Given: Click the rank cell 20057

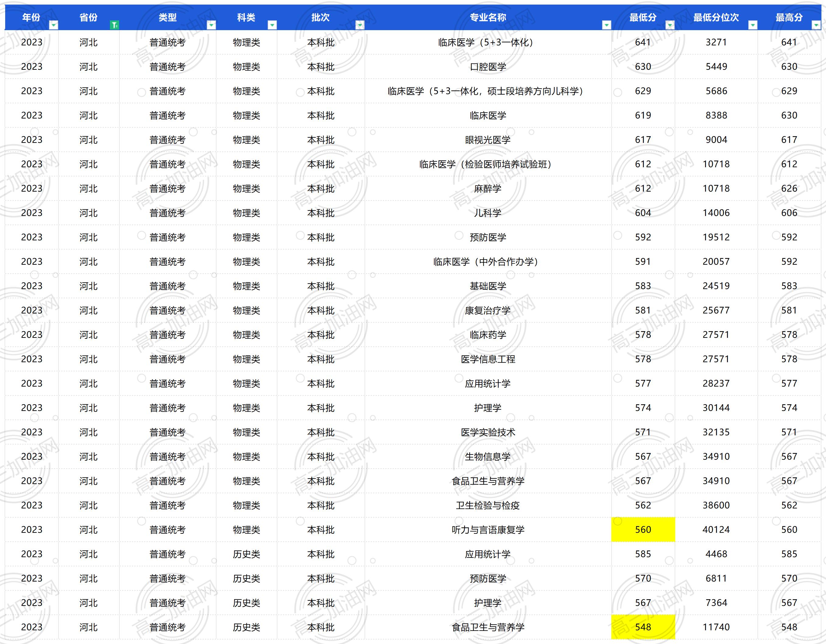Looking at the screenshot, I should pos(716,262).
